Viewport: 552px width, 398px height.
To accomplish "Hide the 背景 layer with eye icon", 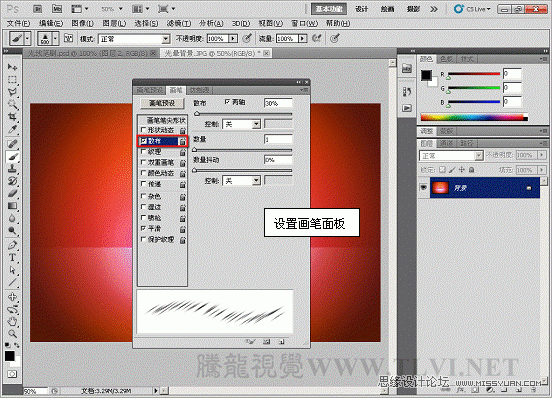I will (x=424, y=187).
